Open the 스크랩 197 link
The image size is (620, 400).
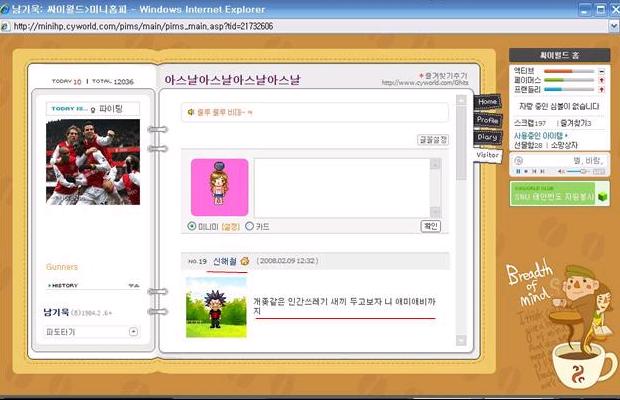(529, 123)
